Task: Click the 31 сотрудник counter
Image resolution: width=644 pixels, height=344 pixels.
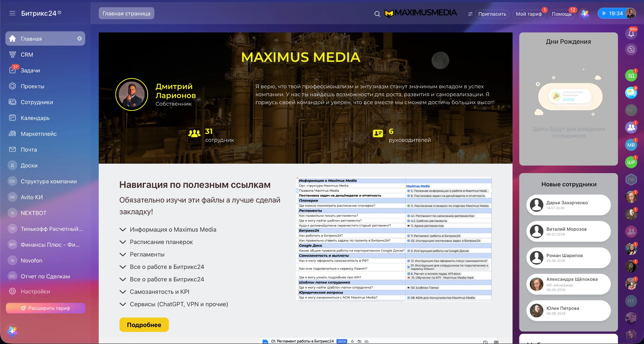Action: [211, 136]
